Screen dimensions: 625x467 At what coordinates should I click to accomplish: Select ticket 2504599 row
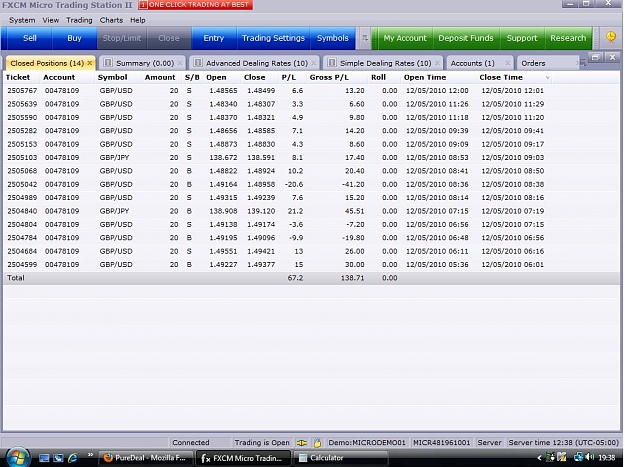click(311, 265)
